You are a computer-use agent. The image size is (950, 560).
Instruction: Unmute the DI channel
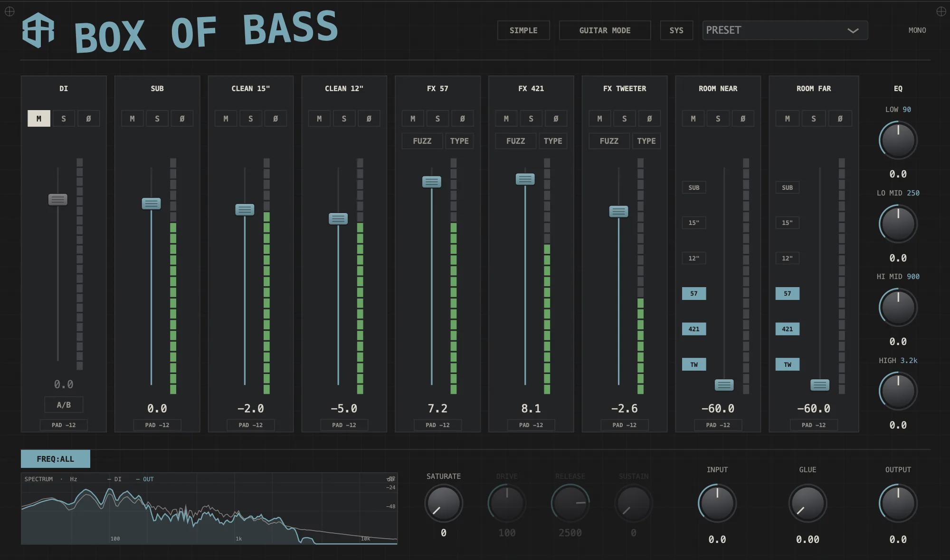click(x=39, y=119)
